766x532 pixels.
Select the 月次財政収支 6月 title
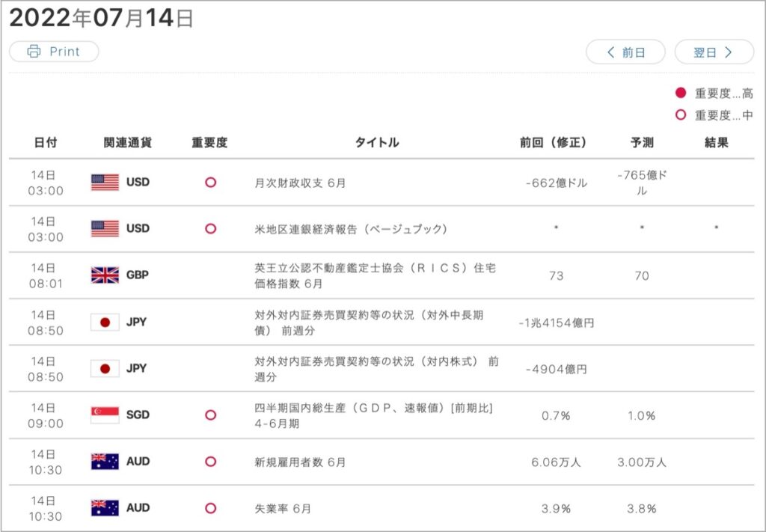(x=300, y=183)
